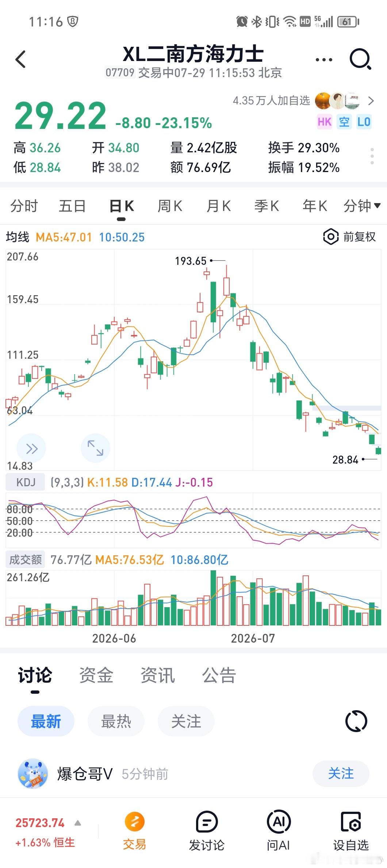387x868 pixels.
Task: Tap the 设自选 watchlist icon
Action: (351, 822)
